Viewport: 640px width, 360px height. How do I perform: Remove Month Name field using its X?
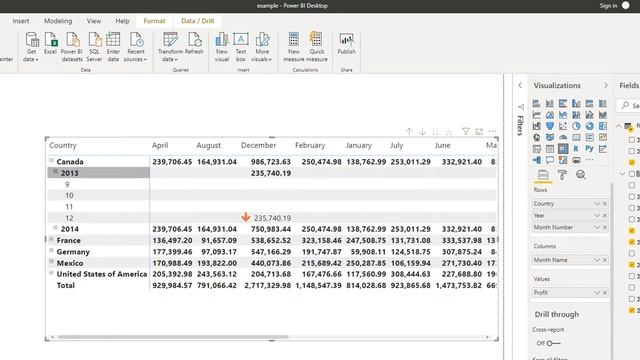604,260
